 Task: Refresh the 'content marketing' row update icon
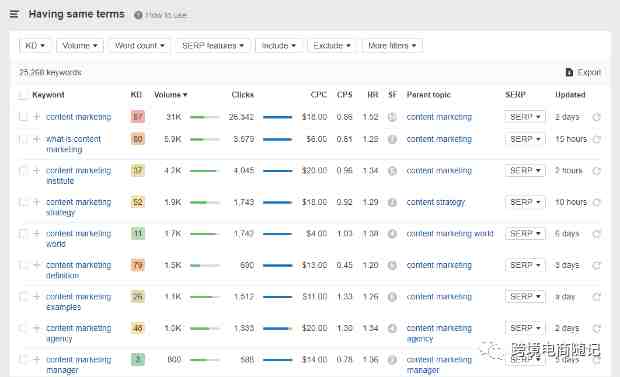(x=596, y=117)
